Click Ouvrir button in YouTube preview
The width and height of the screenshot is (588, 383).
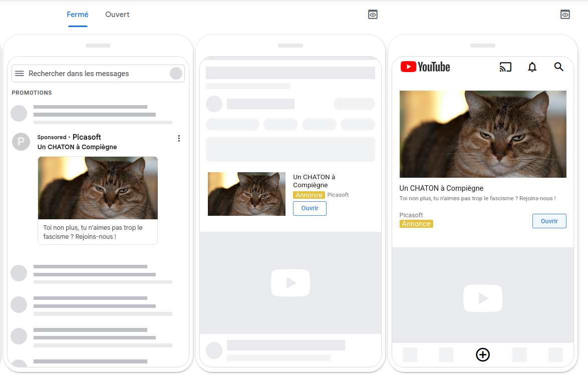(x=549, y=221)
